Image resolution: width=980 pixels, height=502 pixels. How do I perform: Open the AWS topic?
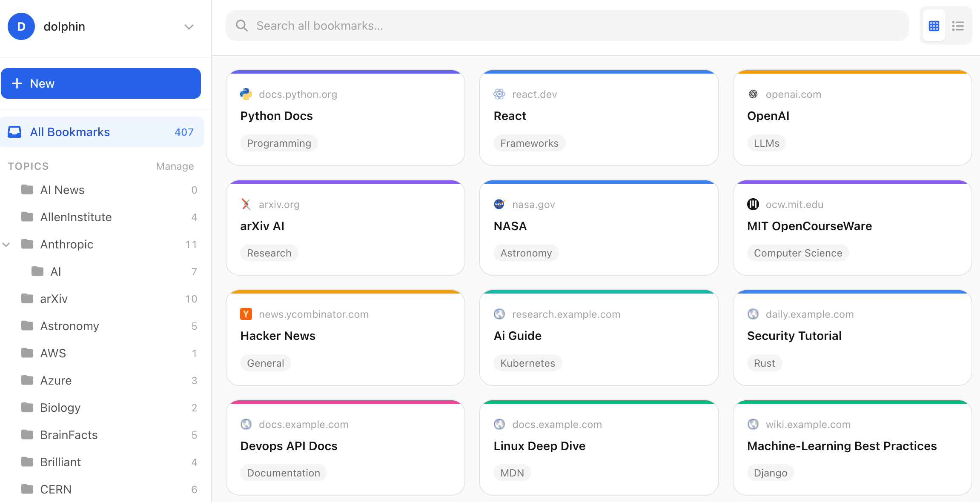coord(102,353)
